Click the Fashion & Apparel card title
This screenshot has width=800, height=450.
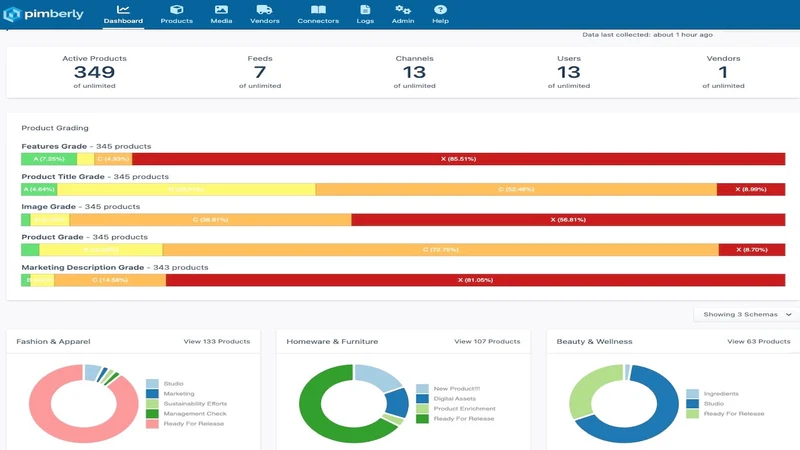(x=53, y=341)
